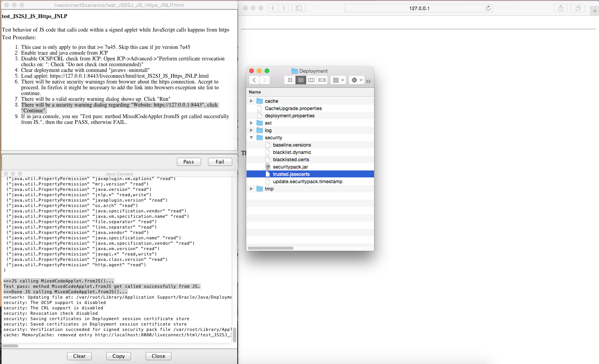Click the Safari address bar
599x364 pixels.
pyautogui.click(x=419, y=8)
